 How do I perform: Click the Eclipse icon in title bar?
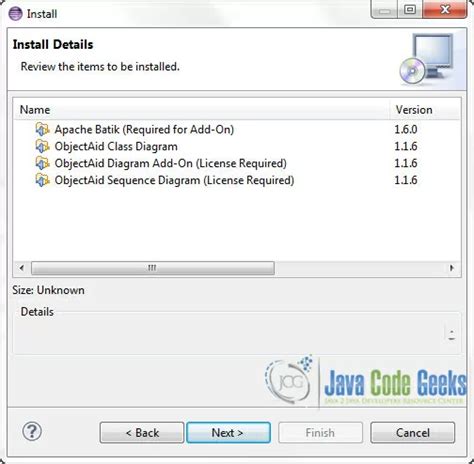[15, 14]
